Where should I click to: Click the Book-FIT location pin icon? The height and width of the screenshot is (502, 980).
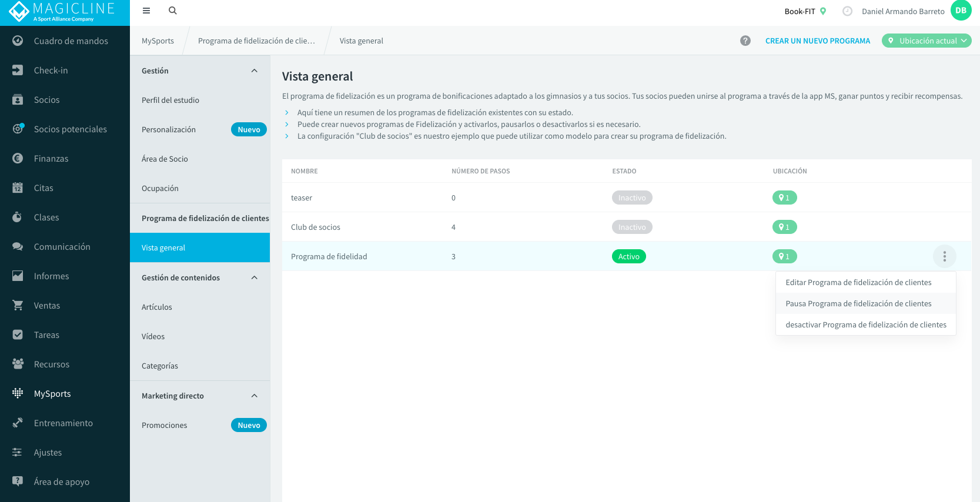tap(823, 11)
